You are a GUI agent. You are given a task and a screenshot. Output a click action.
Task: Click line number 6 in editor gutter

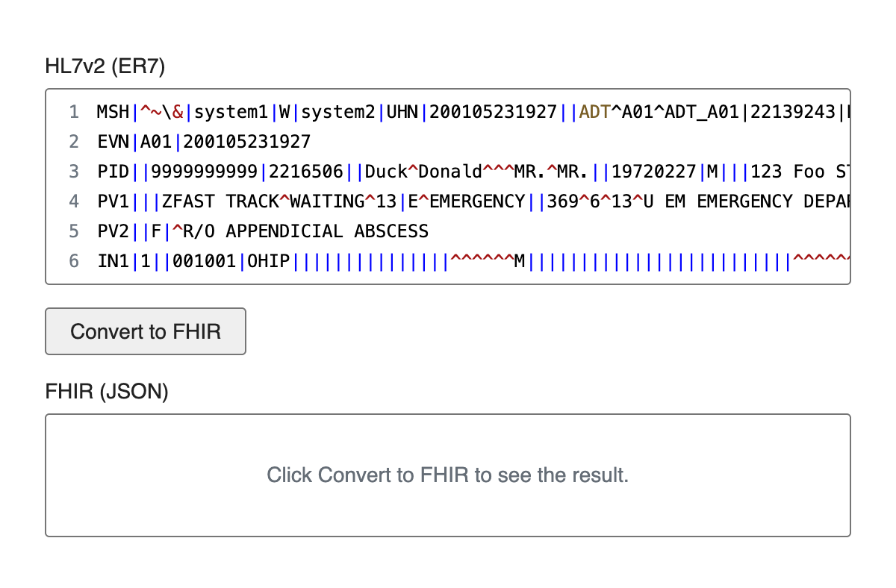click(74, 261)
